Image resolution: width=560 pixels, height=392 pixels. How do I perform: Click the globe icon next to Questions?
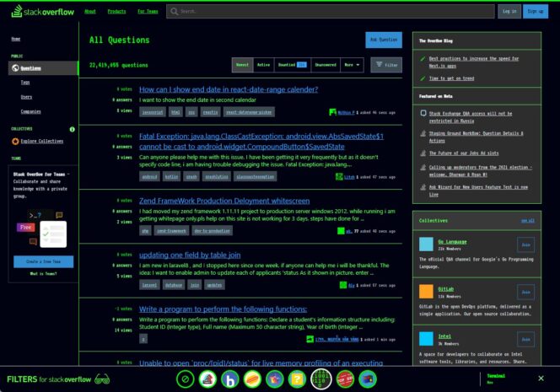click(x=15, y=67)
